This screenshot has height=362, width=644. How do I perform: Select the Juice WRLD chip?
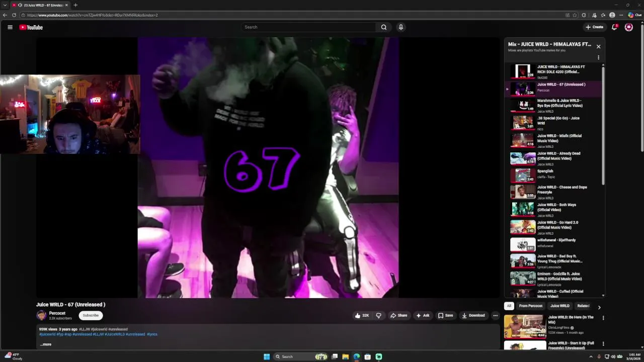tap(560, 306)
